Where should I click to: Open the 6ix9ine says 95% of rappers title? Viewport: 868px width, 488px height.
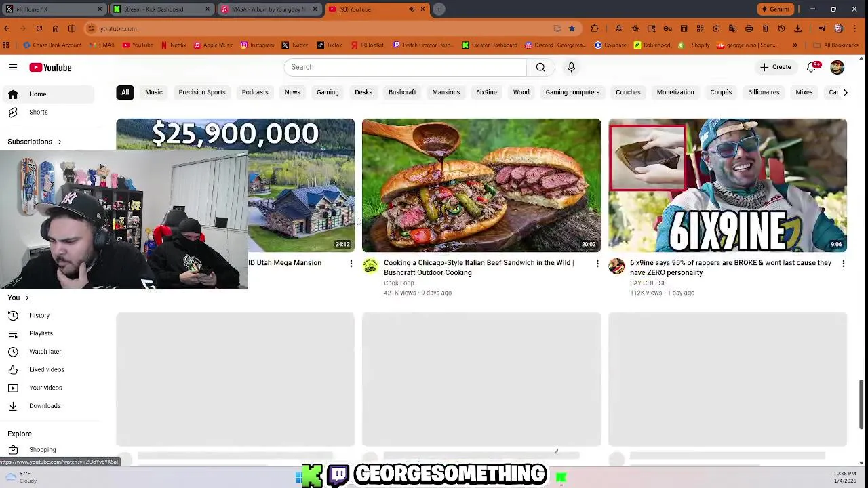pyautogui.click(x=730, y=268)
